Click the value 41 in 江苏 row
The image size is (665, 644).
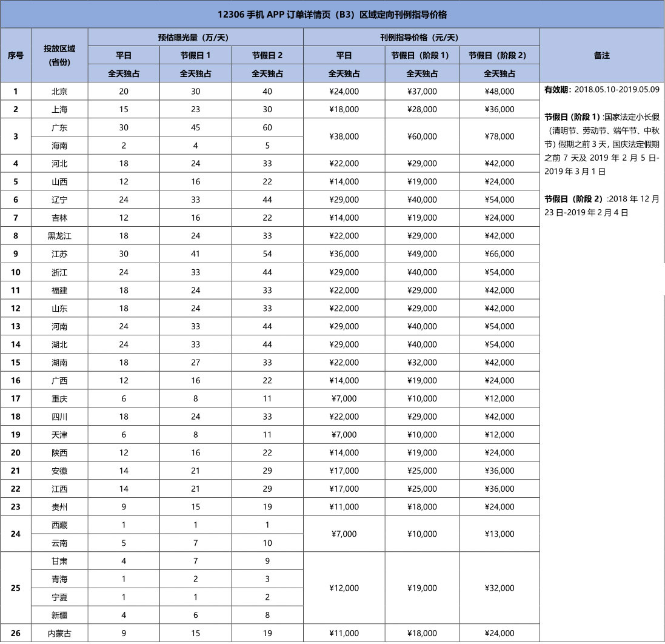point(196,253)
